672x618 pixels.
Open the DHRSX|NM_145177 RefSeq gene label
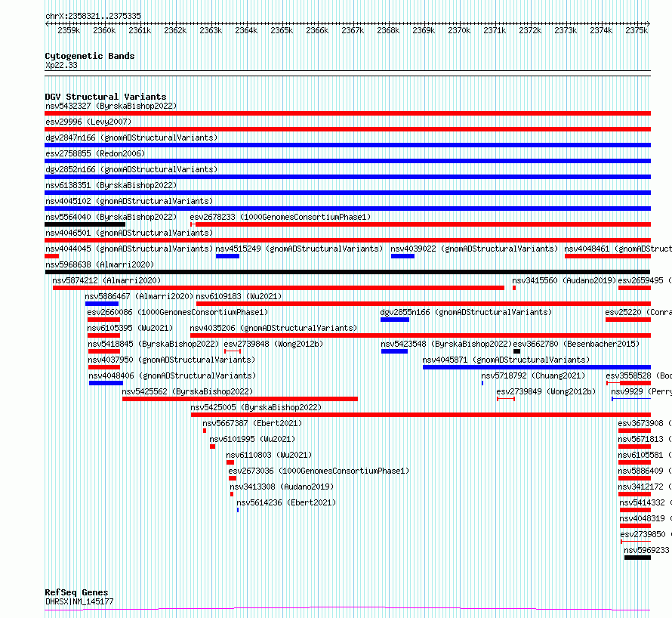[79, 601]
